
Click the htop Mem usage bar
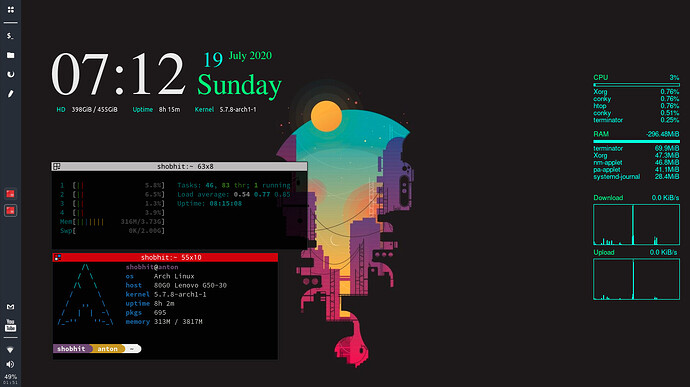click(112, 221)
